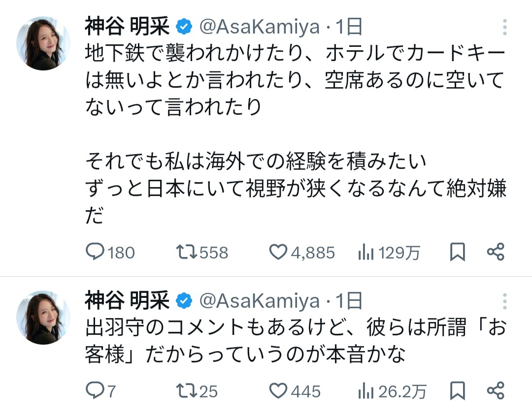Open more options menu on second tweet
Screen dimensions: 532x415
pos(504,300)
